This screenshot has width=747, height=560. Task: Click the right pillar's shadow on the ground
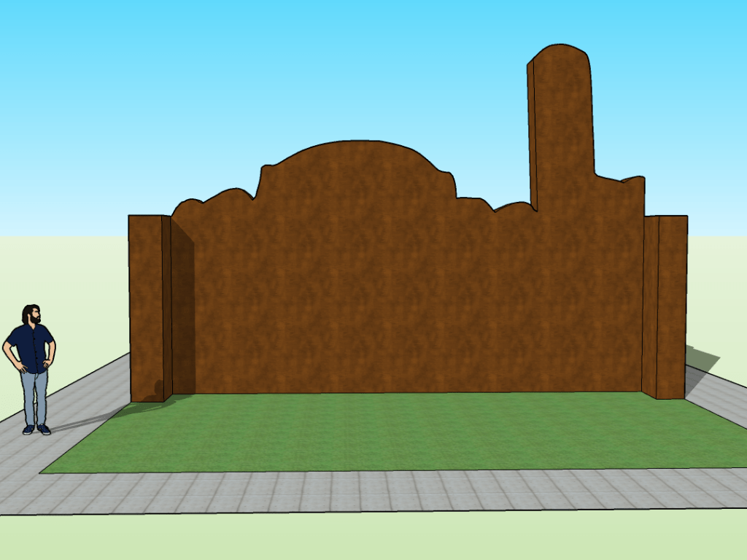point(700,359)
